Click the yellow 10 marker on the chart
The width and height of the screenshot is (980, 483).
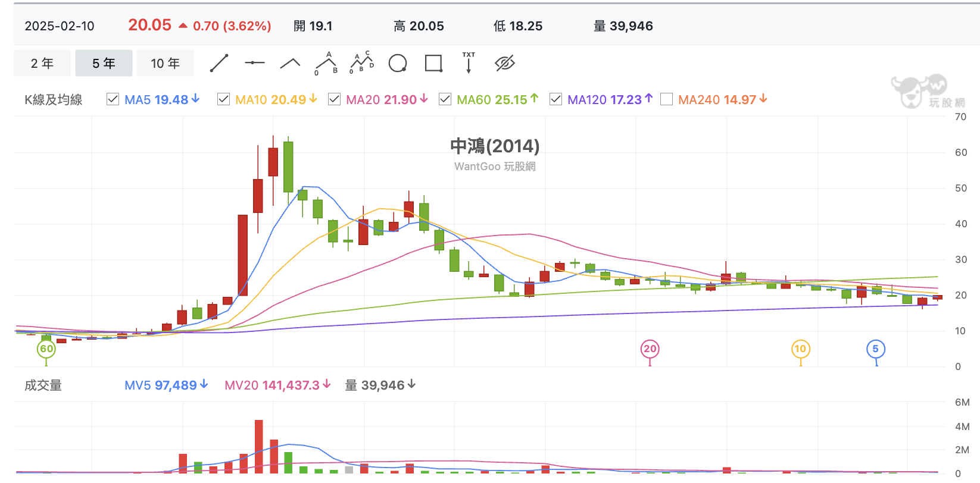coord(800,349)
